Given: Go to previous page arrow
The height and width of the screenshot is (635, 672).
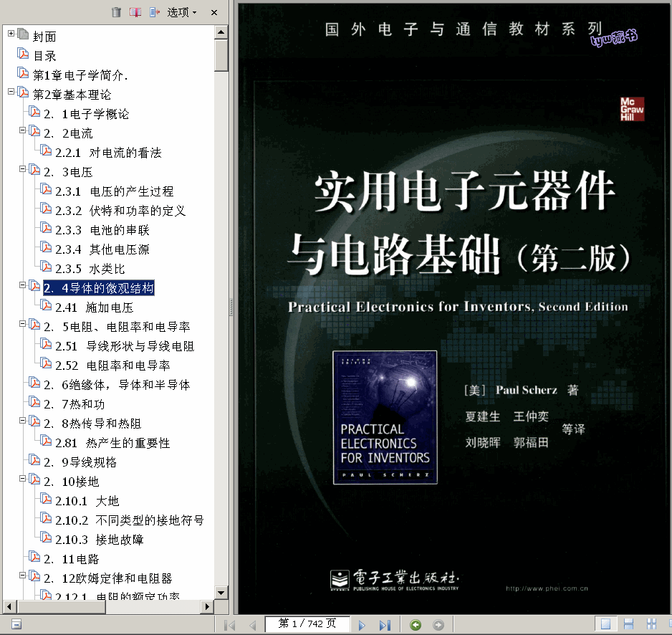Looking at the screenshot, I should 252,625.
